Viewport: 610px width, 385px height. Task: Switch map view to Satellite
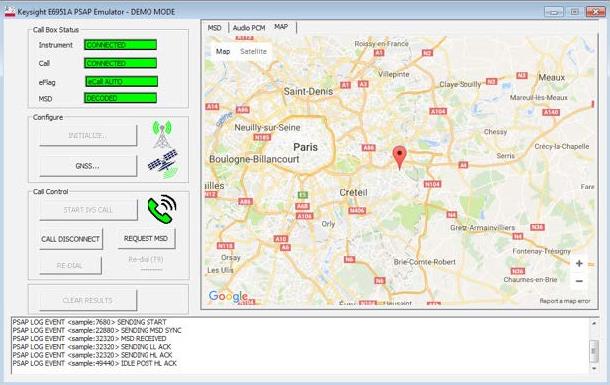[x=253, y=51]
